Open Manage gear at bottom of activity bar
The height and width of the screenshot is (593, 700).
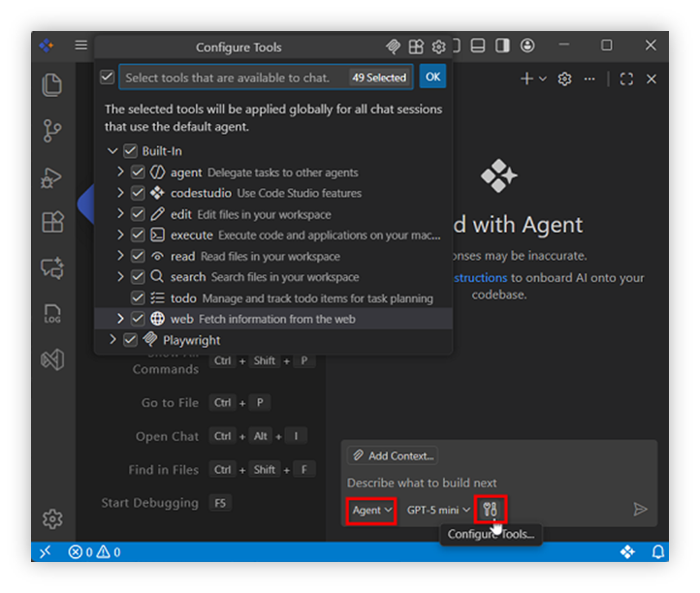52,518
